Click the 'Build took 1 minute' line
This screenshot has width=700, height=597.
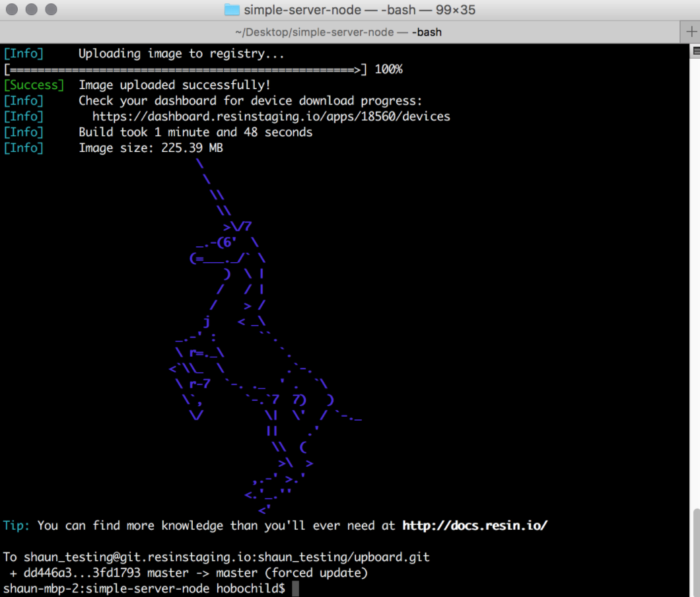point(195,132)
